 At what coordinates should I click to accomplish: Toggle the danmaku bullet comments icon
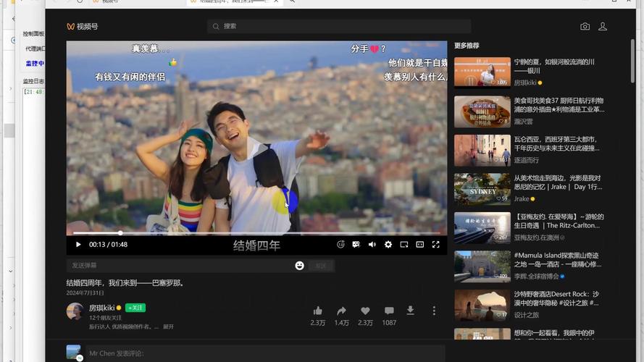pos(356,245)
